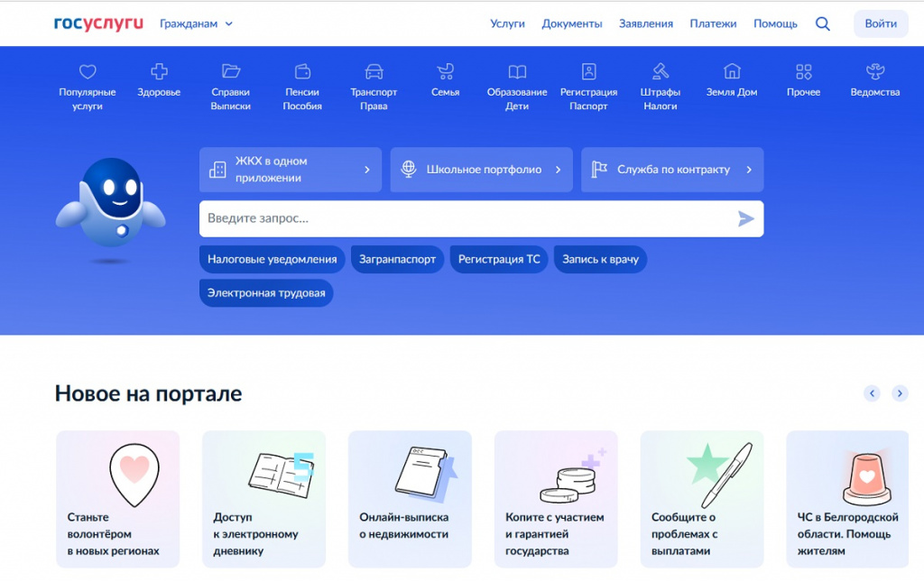
Task: Open the Популярные услуги heart icon
Action: coord(88,72)
